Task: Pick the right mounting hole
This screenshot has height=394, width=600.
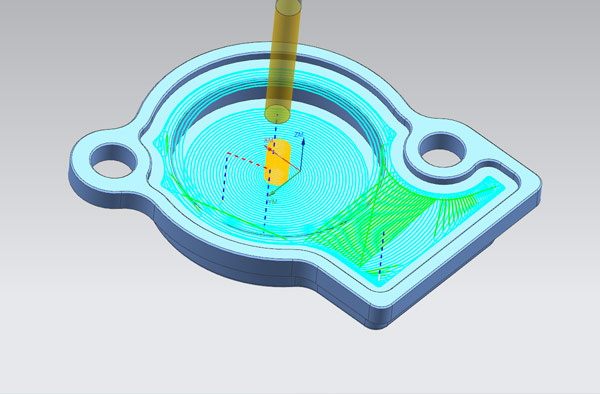Action: 443,150
